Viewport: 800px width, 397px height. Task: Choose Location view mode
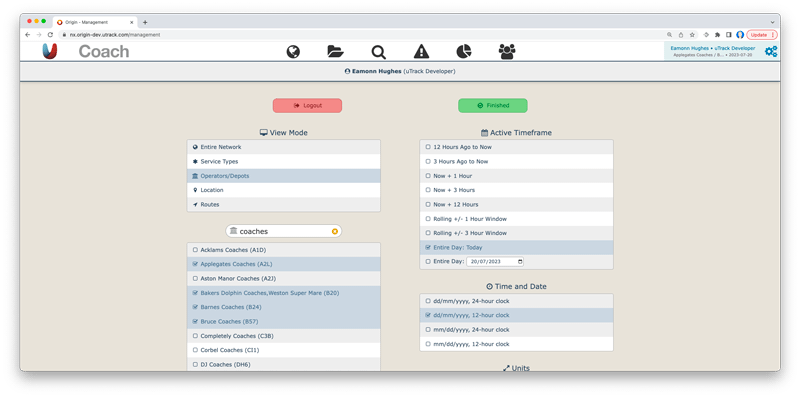coord(283,190)
